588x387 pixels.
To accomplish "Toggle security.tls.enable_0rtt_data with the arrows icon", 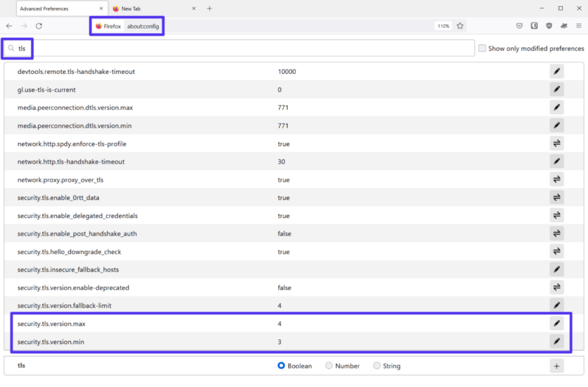I will coord(556,197).
